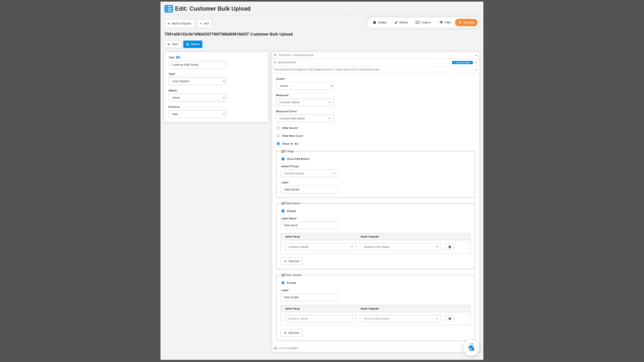Delete the Bulk Import row with trash icon
644x362 pixels.
coord(449,247)
